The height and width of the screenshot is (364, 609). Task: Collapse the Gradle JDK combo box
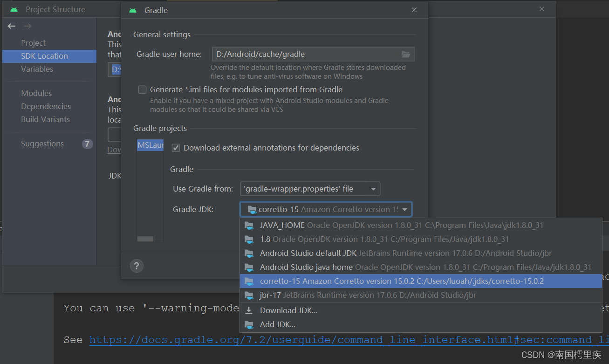coord(405,209)
